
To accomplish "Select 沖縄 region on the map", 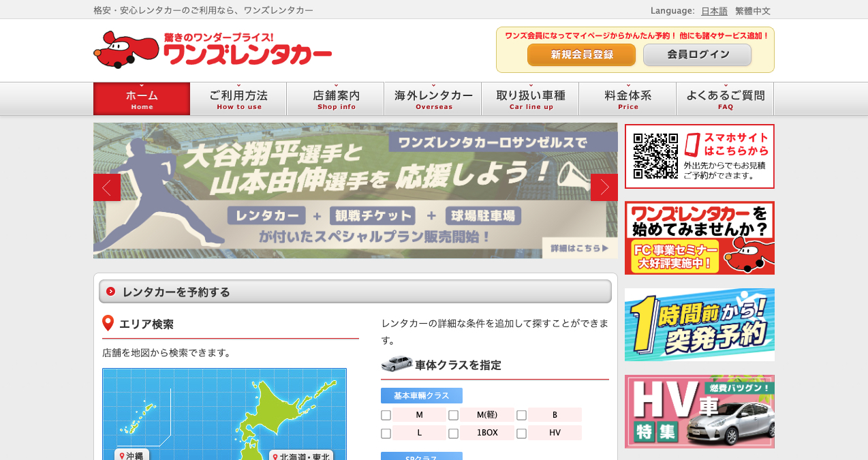I will point(131,455).
